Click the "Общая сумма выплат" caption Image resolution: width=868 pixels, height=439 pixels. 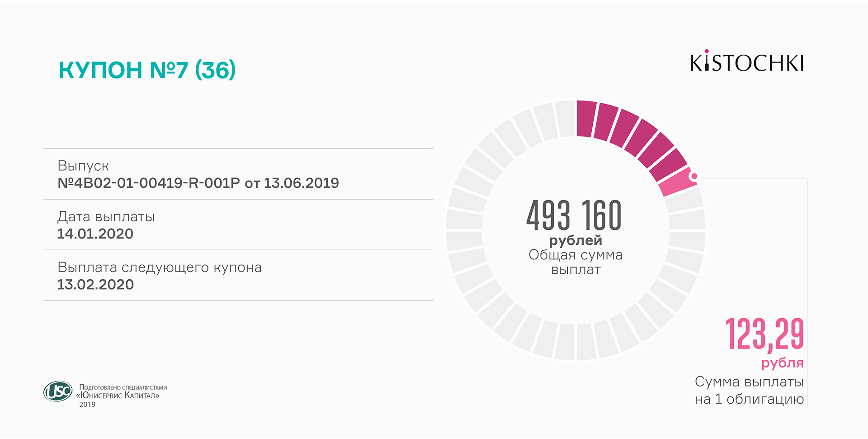tap(576, 262)
